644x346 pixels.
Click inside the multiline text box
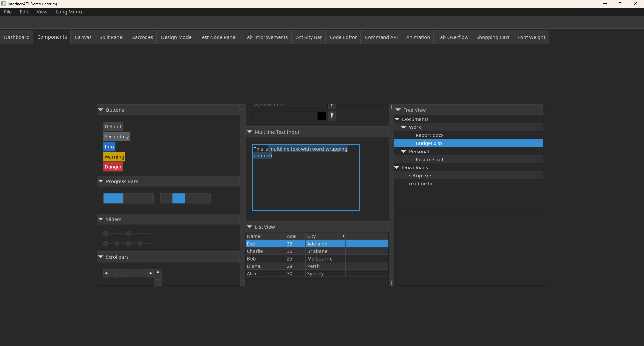(306, 177)
